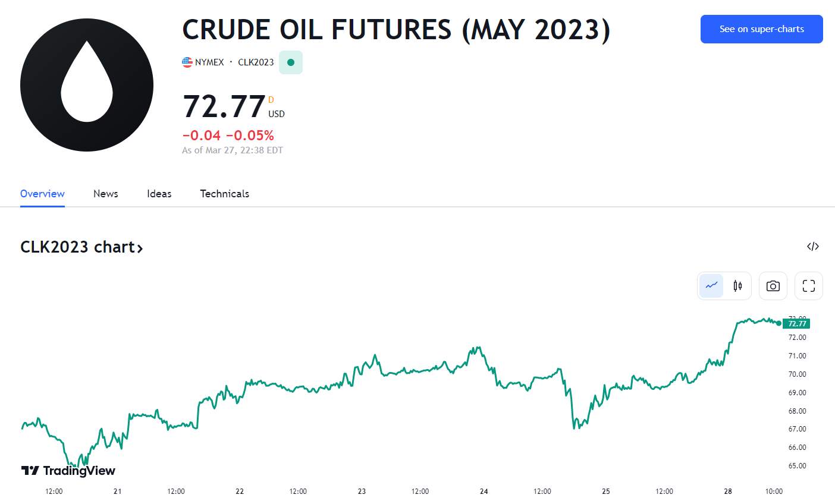Switch to line chart style
Image resolution: width=835 pixels, height=504 pixels.
pos(711,286)
